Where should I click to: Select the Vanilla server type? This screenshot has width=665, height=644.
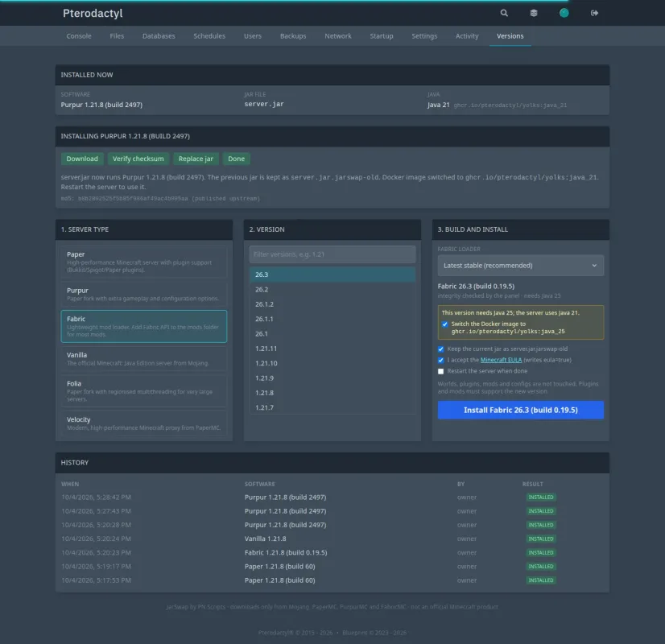point(144,359)
